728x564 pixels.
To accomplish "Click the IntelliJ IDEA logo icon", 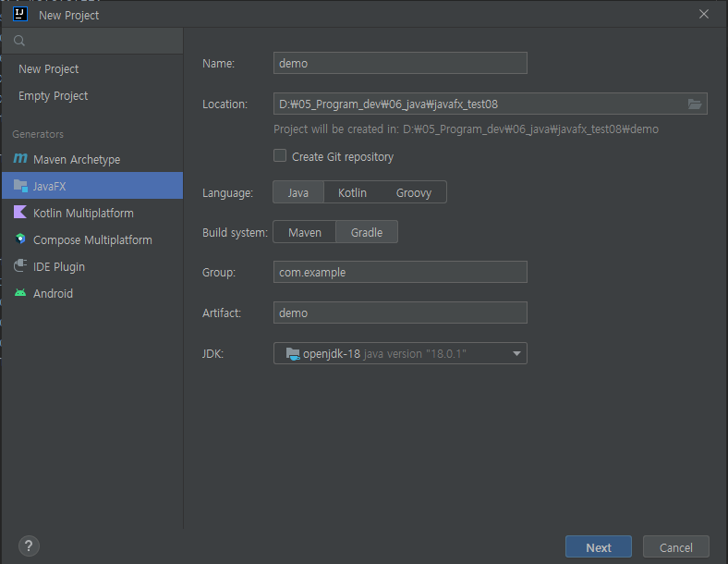I will point(20,15).
